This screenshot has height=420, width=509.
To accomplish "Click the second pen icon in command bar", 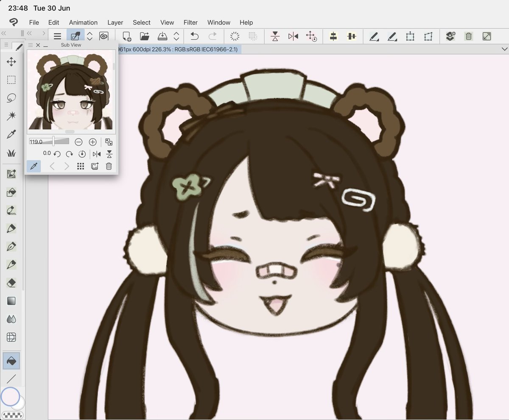I will click(x=392, y=36).
